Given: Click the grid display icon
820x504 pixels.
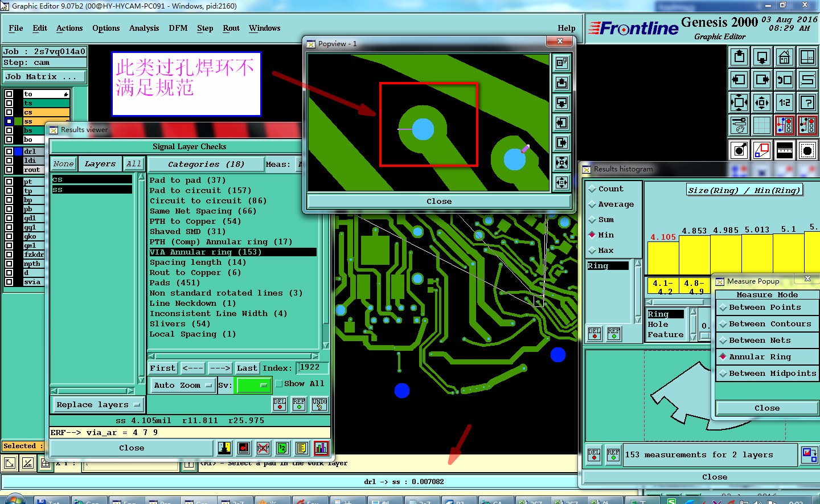Looking at the screenshot, I should [x=762, y=125].
